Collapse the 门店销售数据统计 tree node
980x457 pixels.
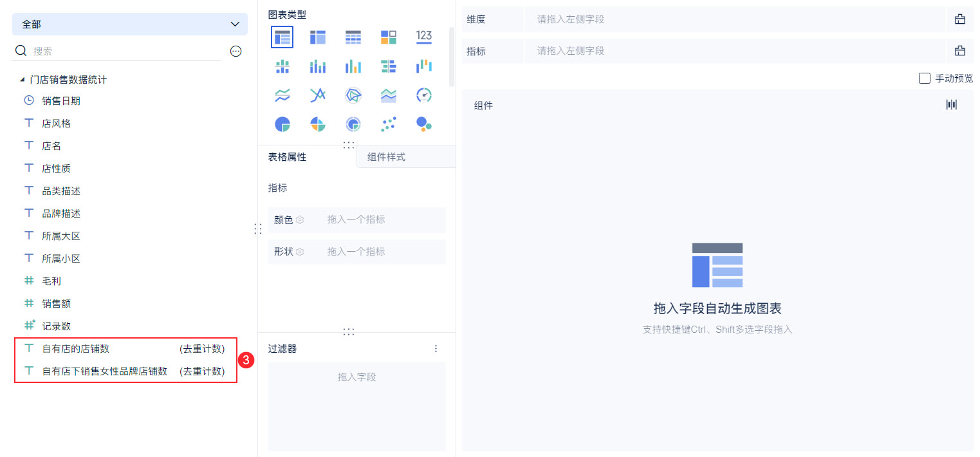click(x=23, y=80)
